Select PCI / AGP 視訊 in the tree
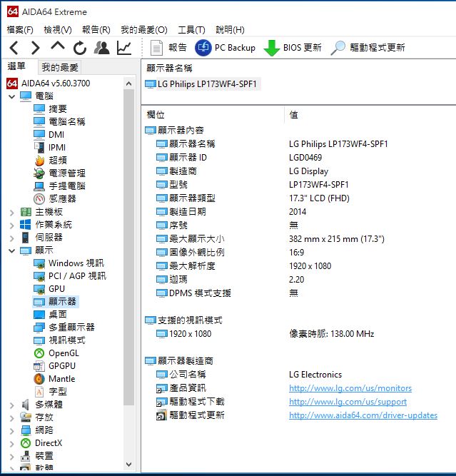The height and width of the screenshot is (476, 456). pos(70,276)
